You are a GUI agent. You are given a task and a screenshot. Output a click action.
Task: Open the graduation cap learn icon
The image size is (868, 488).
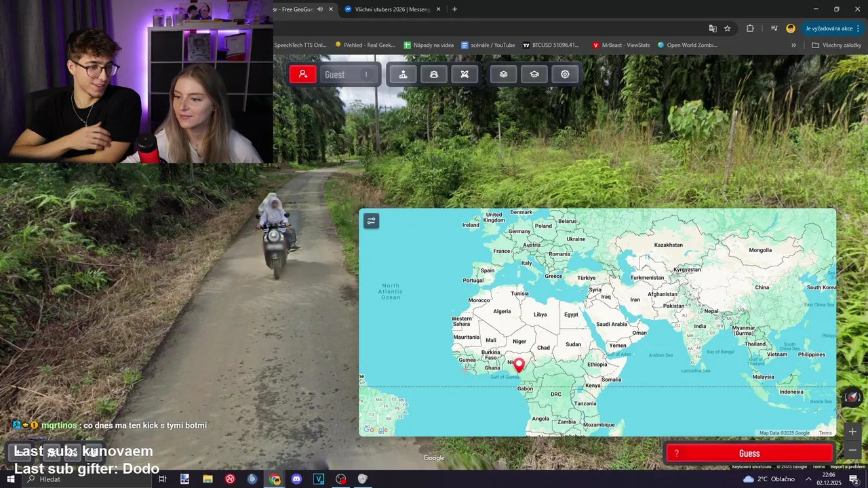[534, 75]
